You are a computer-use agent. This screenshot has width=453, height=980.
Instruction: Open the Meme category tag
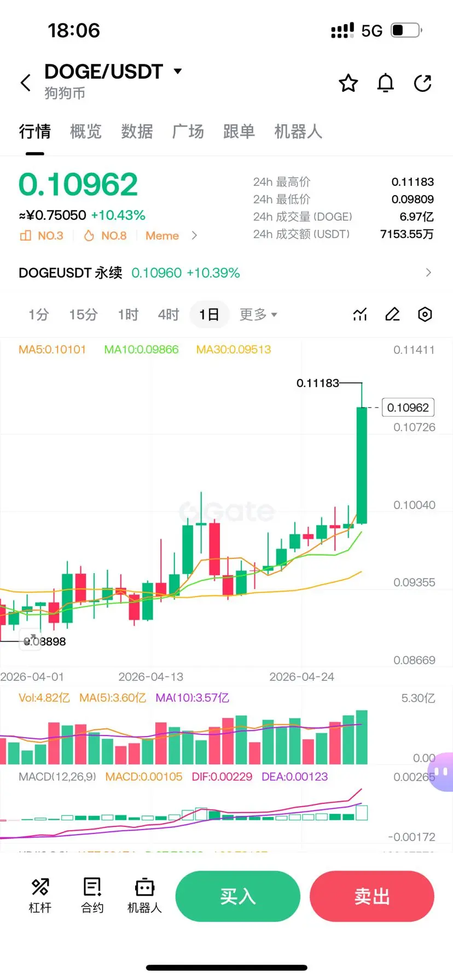pos(162,236)
